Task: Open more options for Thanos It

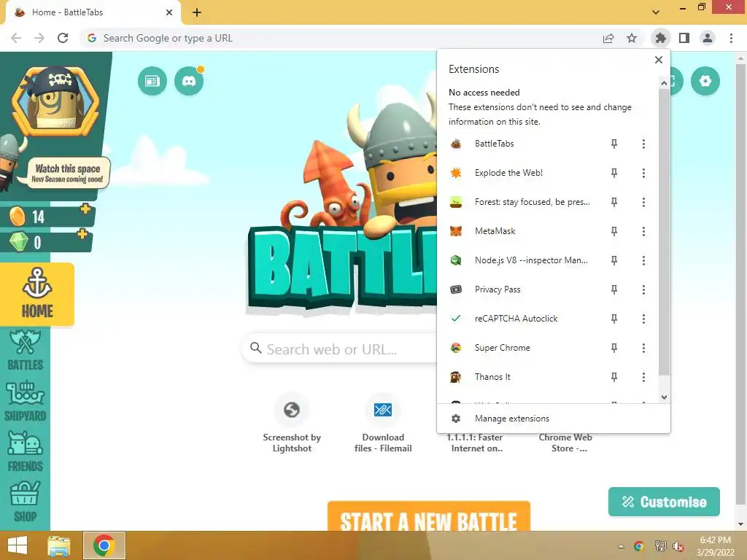Action: (643, 377)
